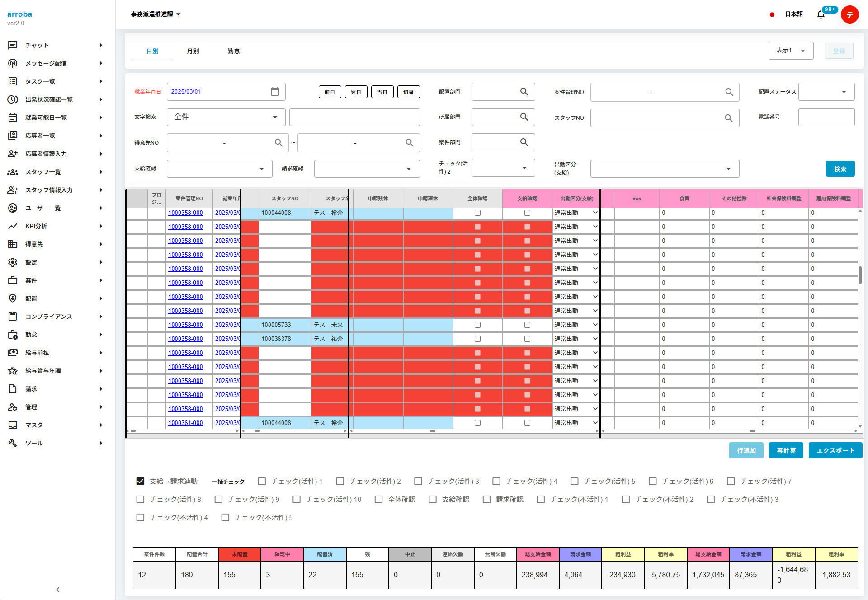
Task: Click the 電話番号 input field
Action: coord(826,117)
